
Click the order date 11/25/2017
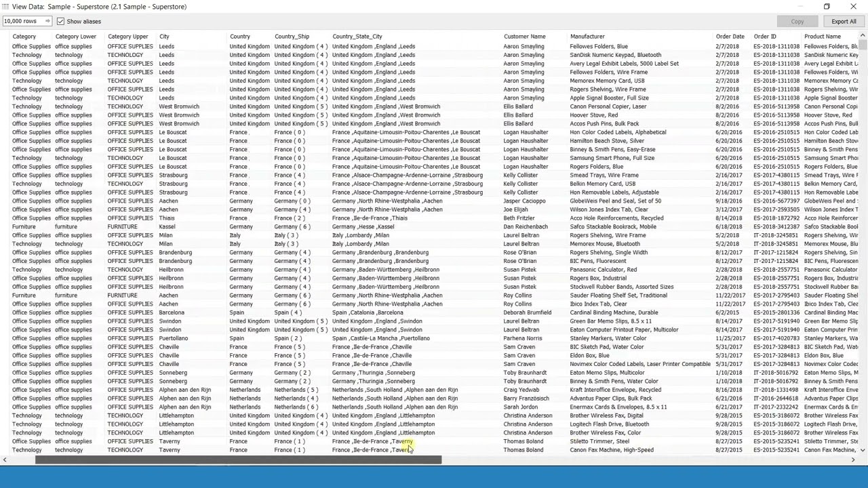click(730, 338)
